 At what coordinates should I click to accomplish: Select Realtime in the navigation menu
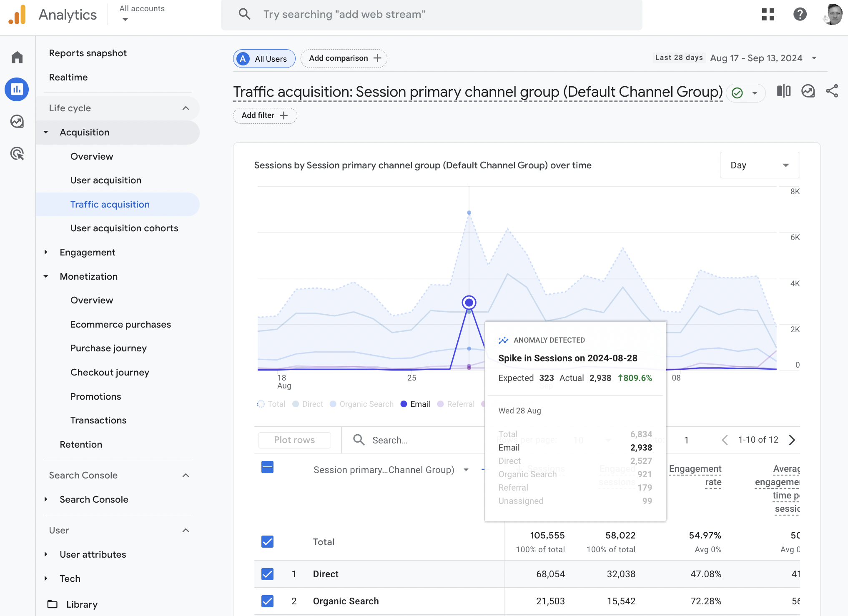tap(68, 77)
